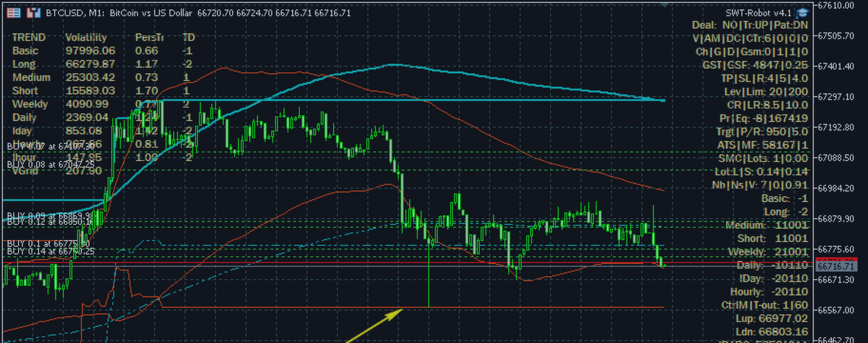Click the 'BUY 0.08 at 67047.25' order label
The width and height of the screenshot is (868, 343).
point(50,165)
